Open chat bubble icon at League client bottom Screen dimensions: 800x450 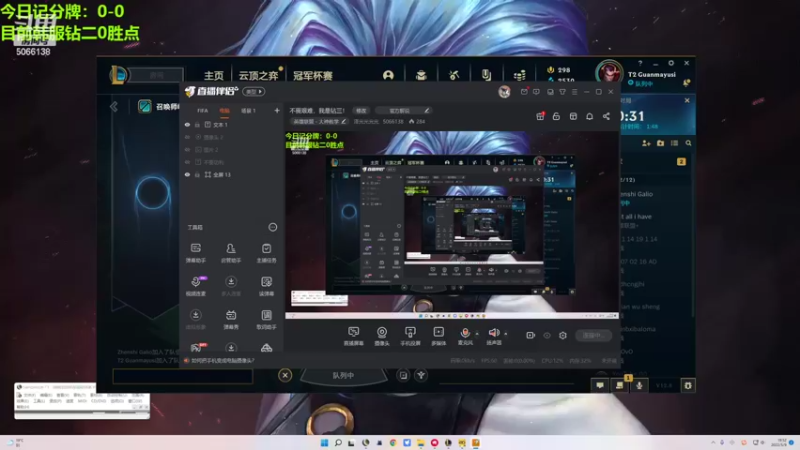click(x=600, y=386)
